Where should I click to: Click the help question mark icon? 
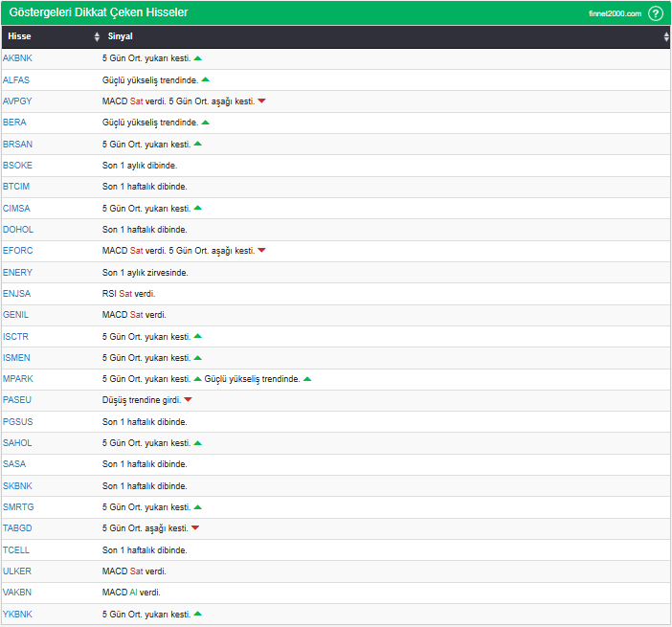tap(655, 13)
